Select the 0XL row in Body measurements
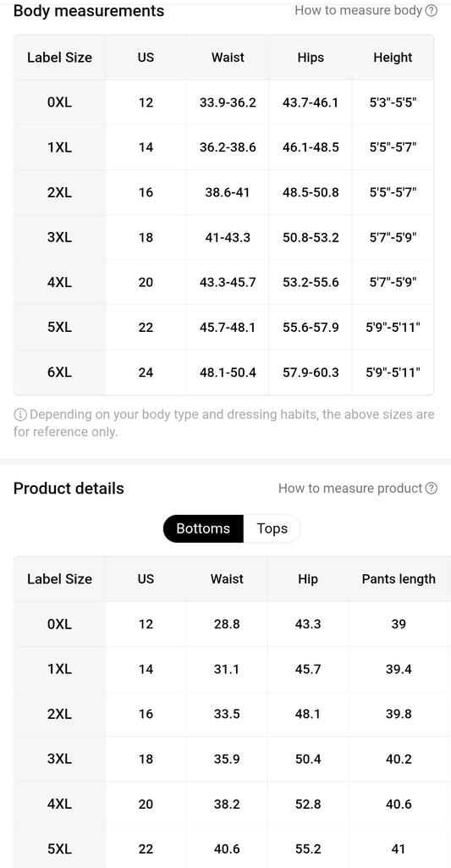This screenshot has width=451, height=868. click(223, 102)
